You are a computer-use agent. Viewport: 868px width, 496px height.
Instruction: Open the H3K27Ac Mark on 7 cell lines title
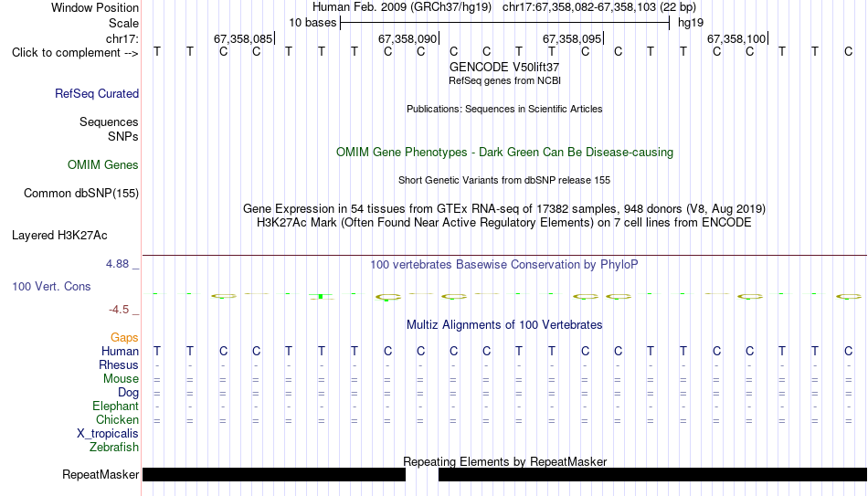pyautogui.click(x=504, y=223)
